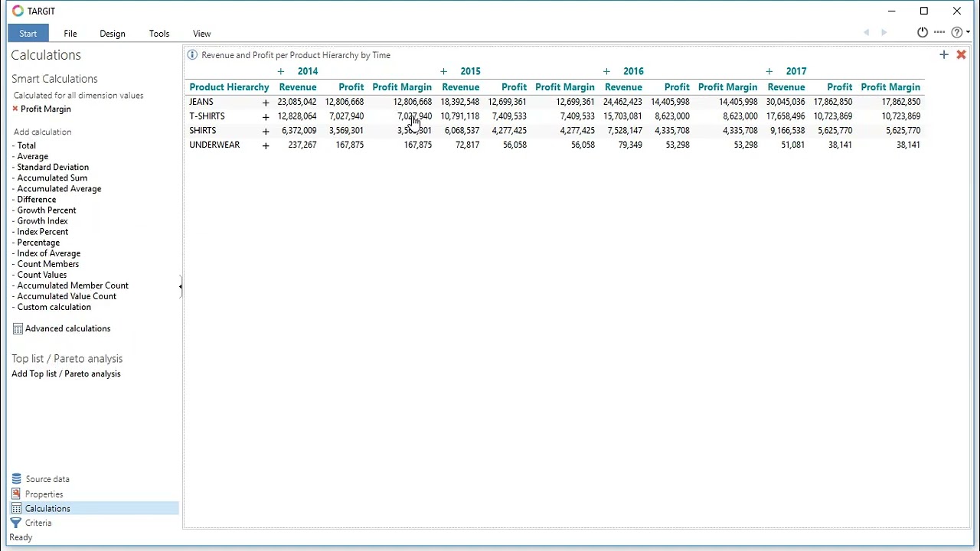Click T-SHIRTS 2015 revenue value 10,791,118
980x551 pixels.
tap(460, 116)
